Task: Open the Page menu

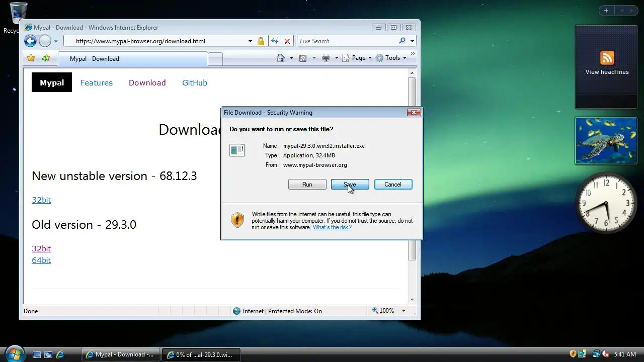Action: [357, 58]
